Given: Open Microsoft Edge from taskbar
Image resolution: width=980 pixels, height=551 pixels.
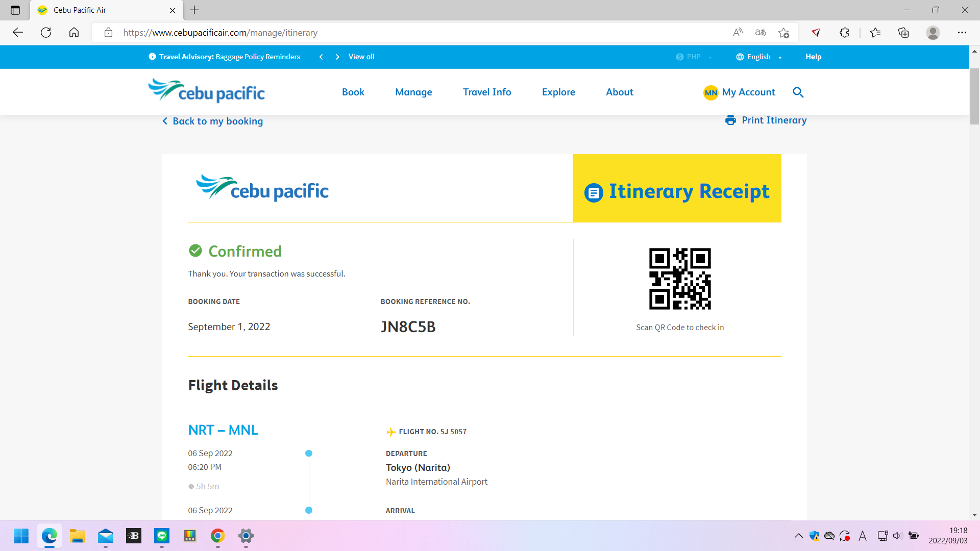Looking at the screenshot, I should coord(50,536).
